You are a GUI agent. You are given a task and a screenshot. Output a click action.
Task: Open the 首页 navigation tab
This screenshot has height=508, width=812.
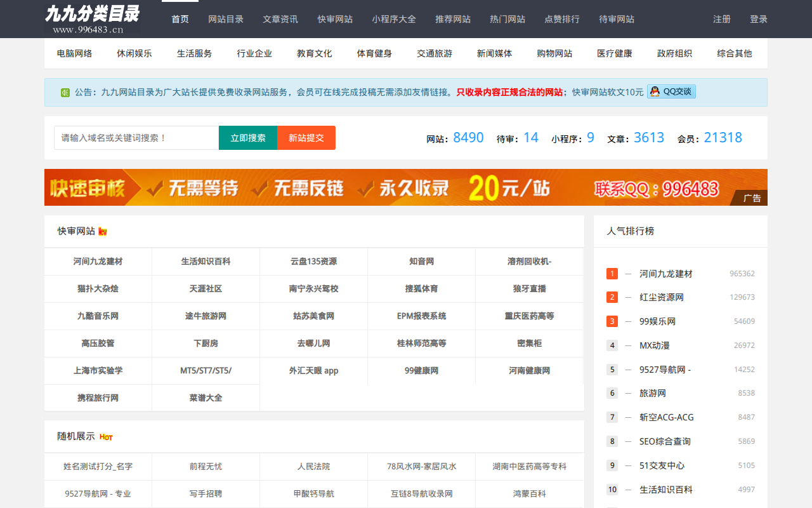(180, 19)
